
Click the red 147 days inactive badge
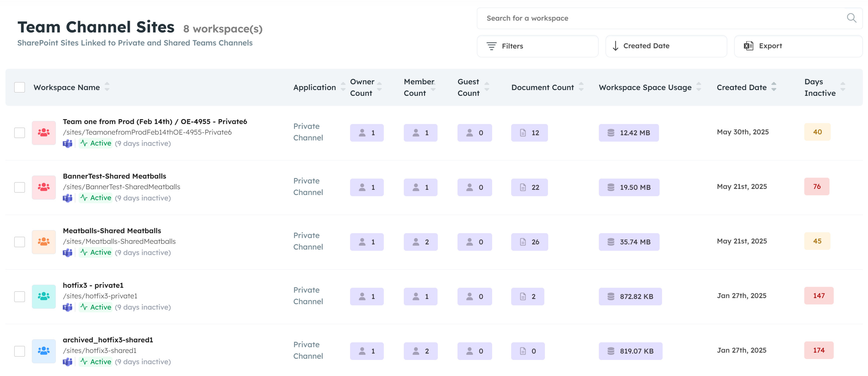click(819, 296)
